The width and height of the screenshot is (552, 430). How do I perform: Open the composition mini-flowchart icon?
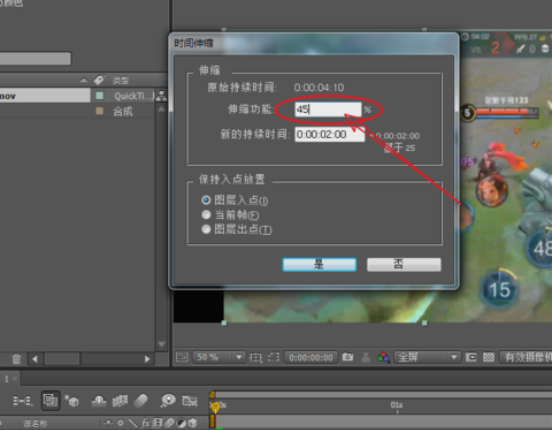point(23,401)
